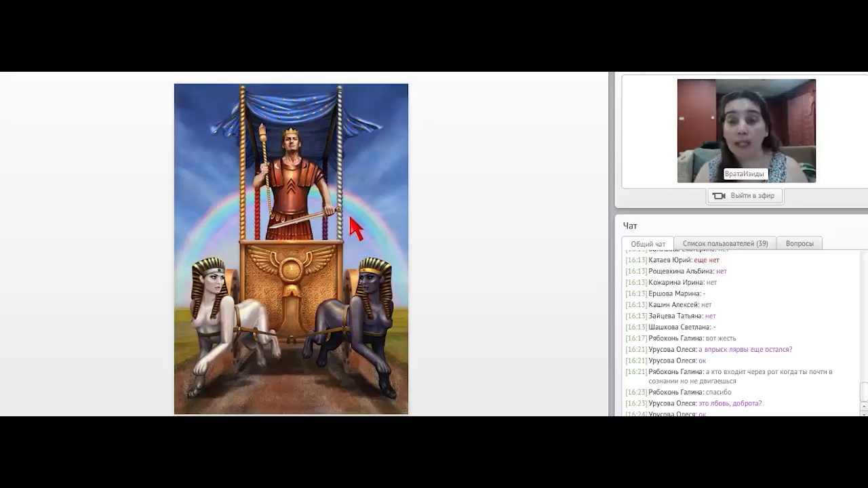868x488 pixels.
Task: Click the chat scrollbar thumb
Action: pyautogui.click(x=863, y=392)
